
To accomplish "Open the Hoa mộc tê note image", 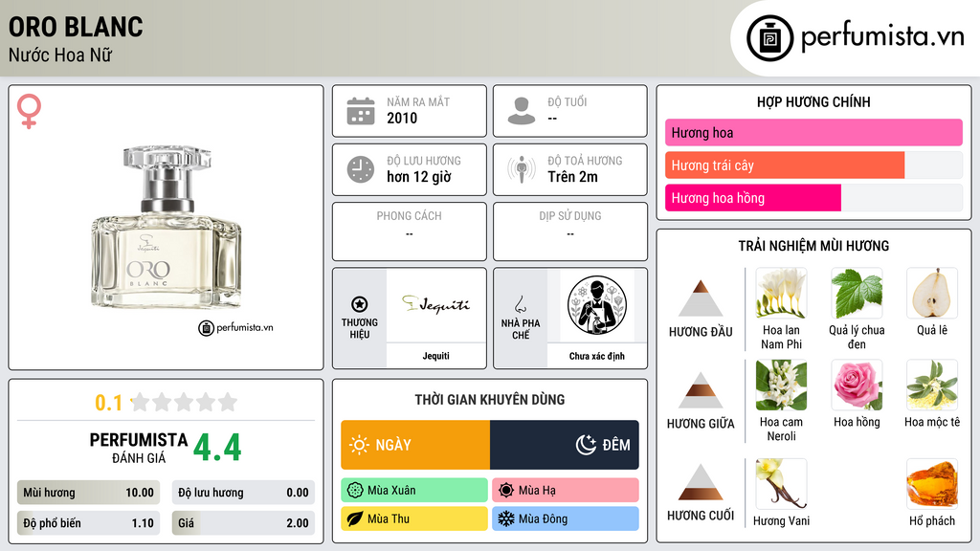I will 932,386.
